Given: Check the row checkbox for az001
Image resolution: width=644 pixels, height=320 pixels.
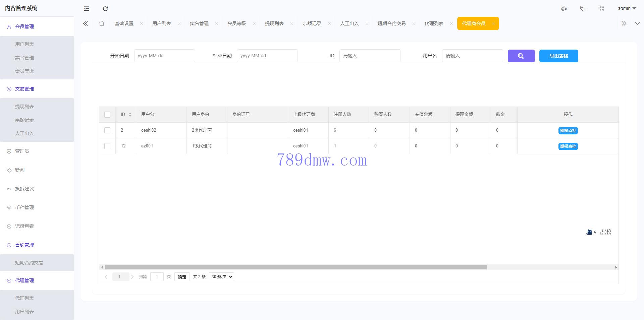Looking at the screenshot, I should click(107, 146).
